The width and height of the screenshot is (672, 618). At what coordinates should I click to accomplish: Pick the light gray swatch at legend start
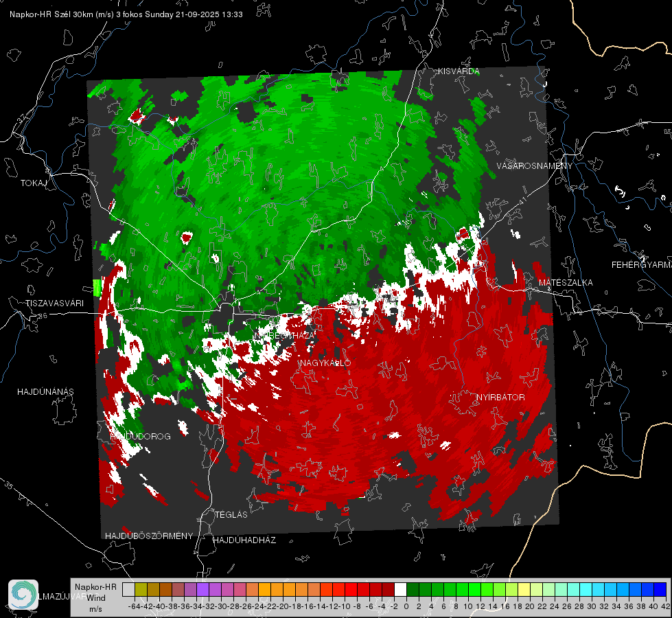(x=128, y=589)
